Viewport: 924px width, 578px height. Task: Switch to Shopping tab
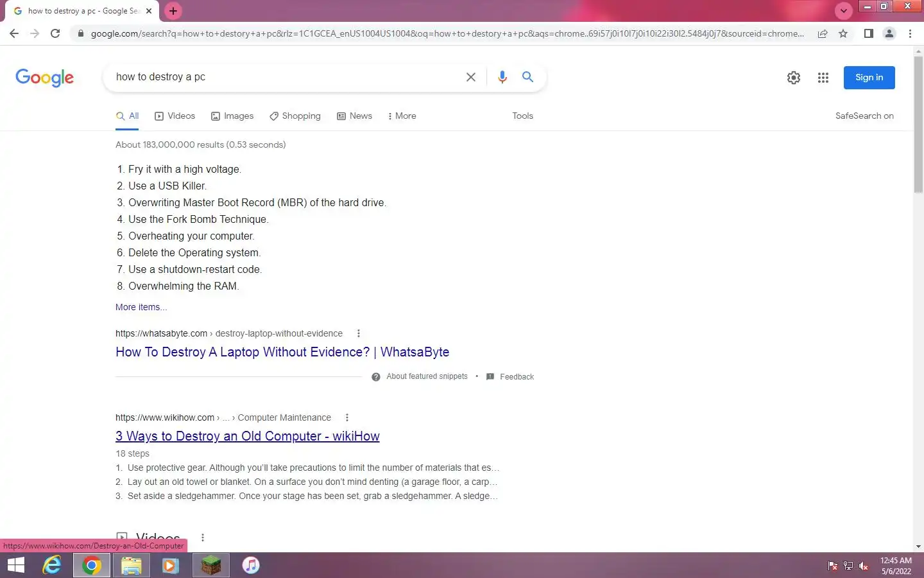coord(295,116)
